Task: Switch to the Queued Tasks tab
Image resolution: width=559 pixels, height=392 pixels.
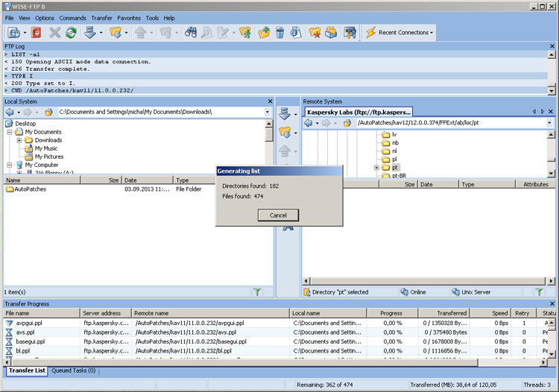Action: point(72,370)
